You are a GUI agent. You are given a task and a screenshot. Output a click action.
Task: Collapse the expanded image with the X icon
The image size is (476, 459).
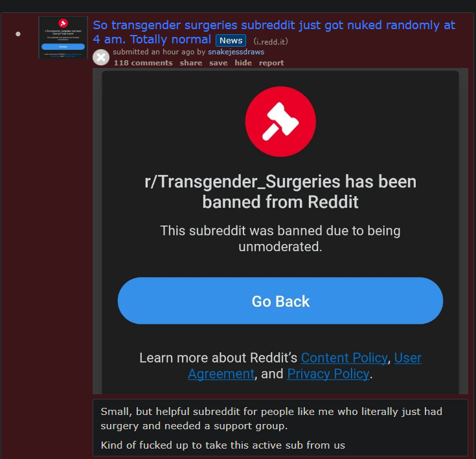pyautogui.click(x=101, y=57)
